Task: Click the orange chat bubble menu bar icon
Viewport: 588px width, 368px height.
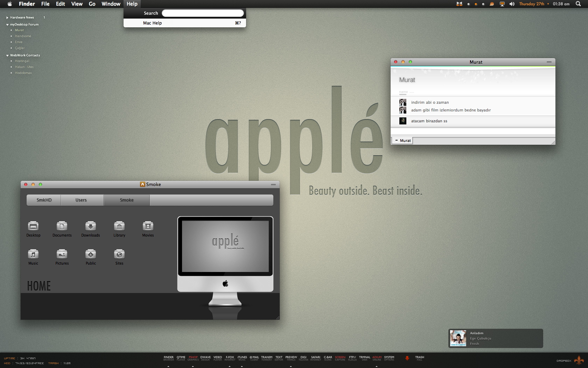Action: point(492,4)
